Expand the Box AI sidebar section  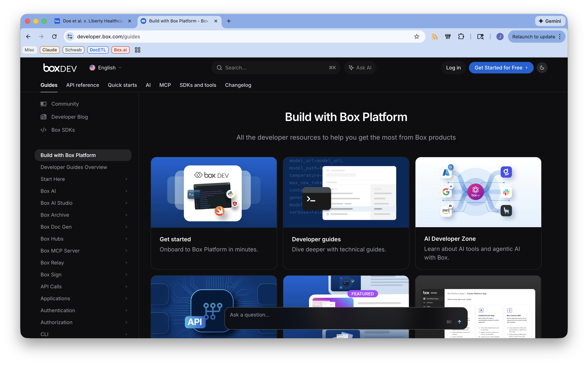126,191
